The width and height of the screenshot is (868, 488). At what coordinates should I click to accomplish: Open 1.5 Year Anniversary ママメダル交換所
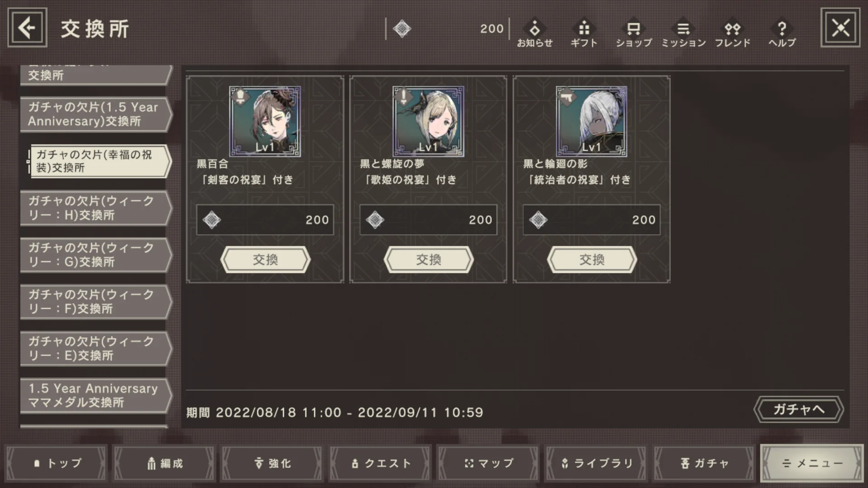click(96, 395)
